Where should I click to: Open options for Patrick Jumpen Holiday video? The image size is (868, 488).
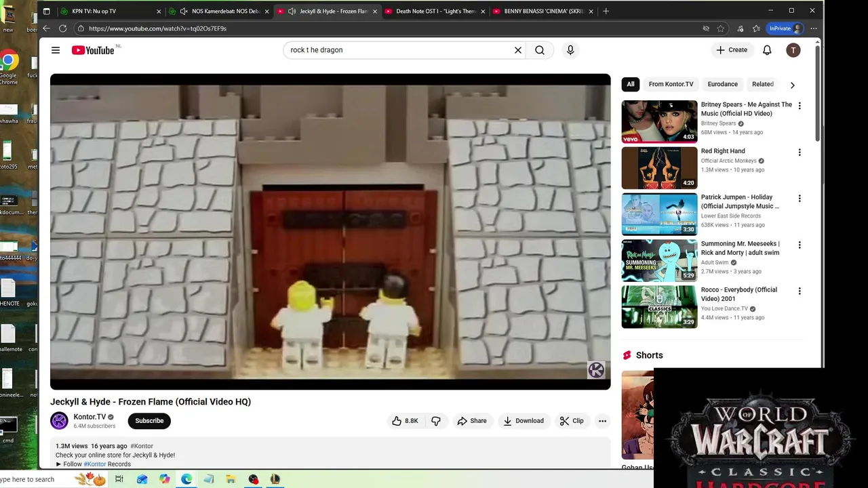coord(800,199)
